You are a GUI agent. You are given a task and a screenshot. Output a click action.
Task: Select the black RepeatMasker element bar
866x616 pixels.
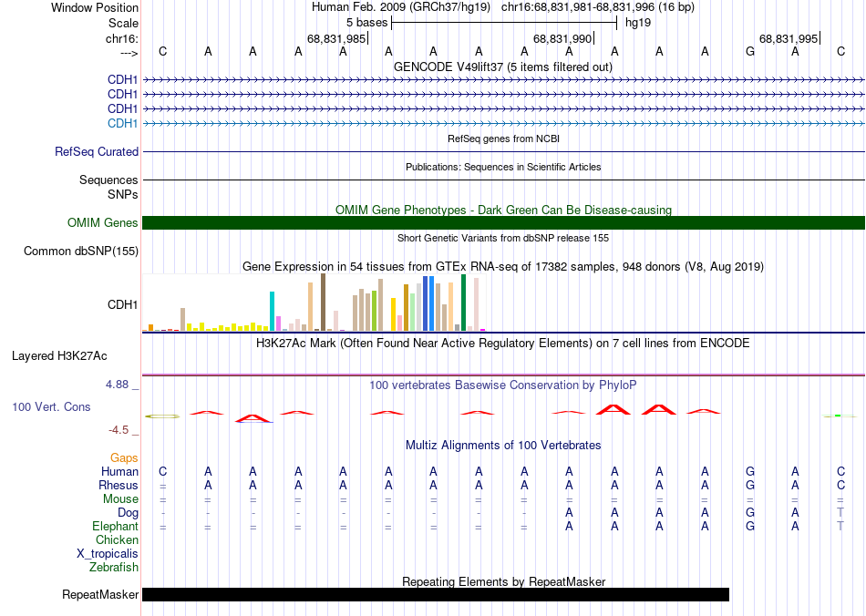click(436, 594)
